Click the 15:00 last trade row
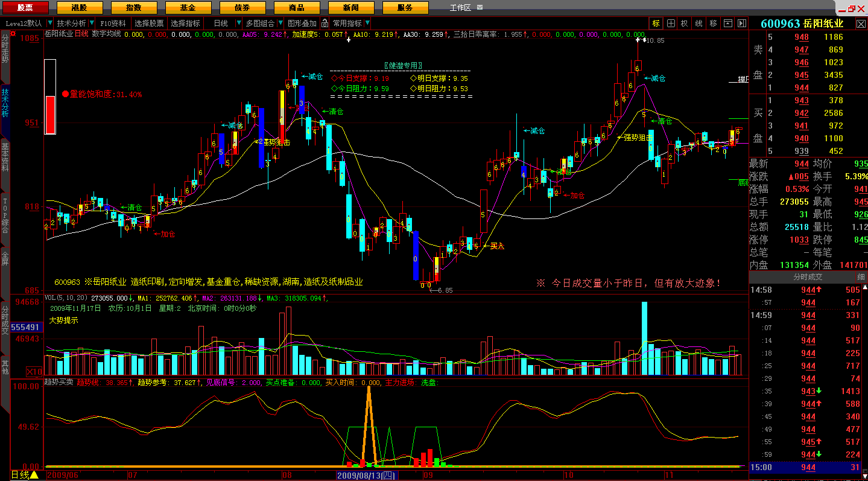Image resolution: width=868 pixels, height=481 pixels. pyautogui.click(x=808, y=467)
